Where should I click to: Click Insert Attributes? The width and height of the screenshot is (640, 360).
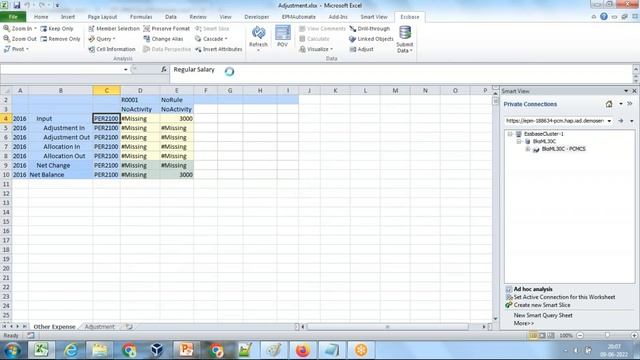[x=218, y=49]
